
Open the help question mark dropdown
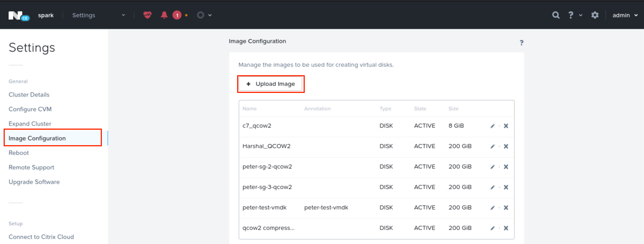(574, 15)
